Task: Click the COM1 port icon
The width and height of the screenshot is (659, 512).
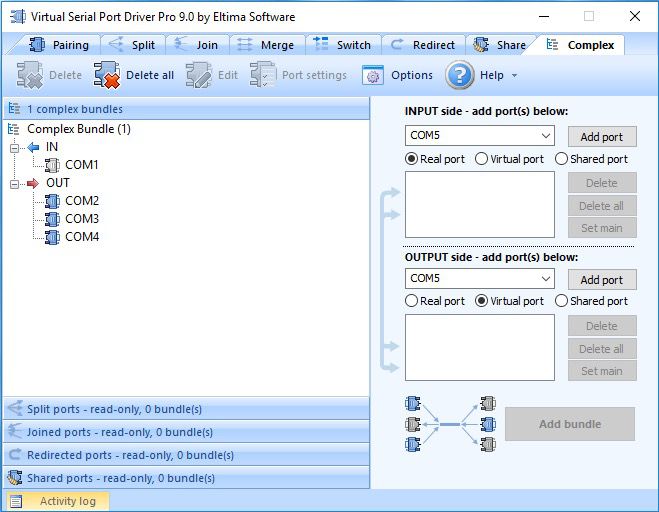Action: (52, 165)
